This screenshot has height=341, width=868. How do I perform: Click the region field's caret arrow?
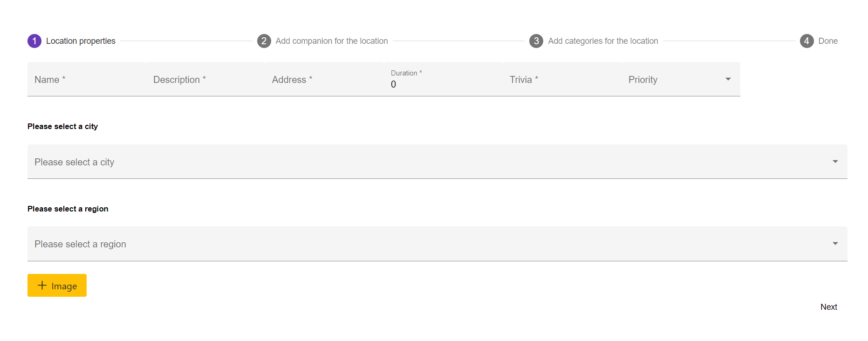pyautogui.click(x=835, y=244)
